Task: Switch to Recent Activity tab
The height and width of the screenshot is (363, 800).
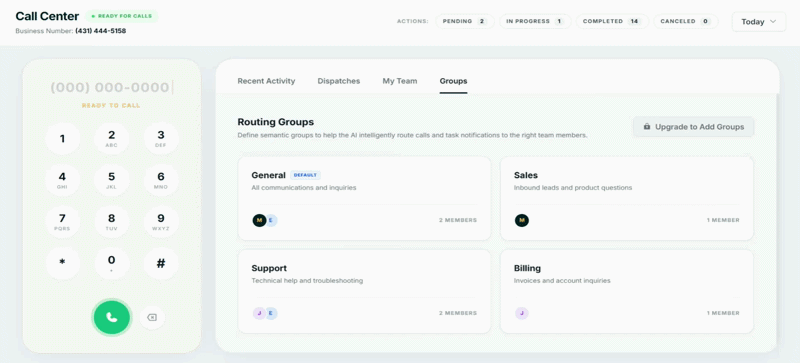Action: point(266,81)
